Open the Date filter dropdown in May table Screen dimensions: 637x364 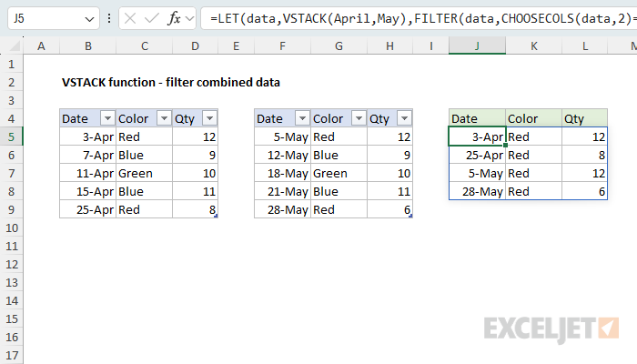pos(302,118)
